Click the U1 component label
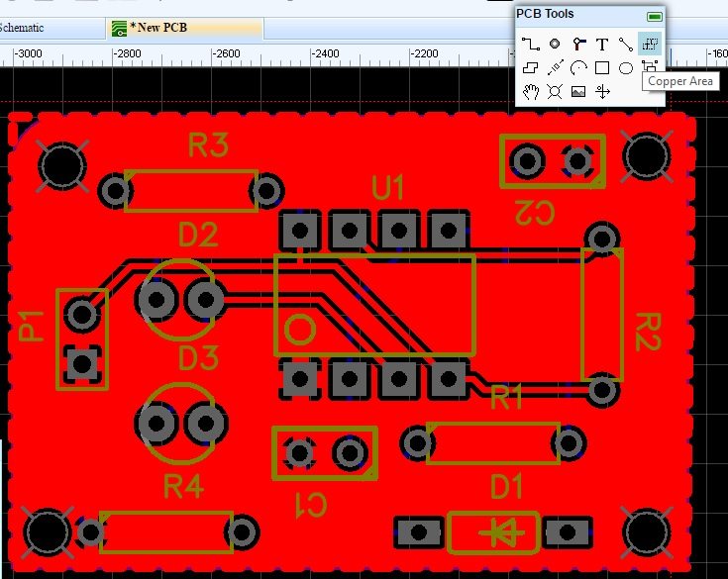 388,187
